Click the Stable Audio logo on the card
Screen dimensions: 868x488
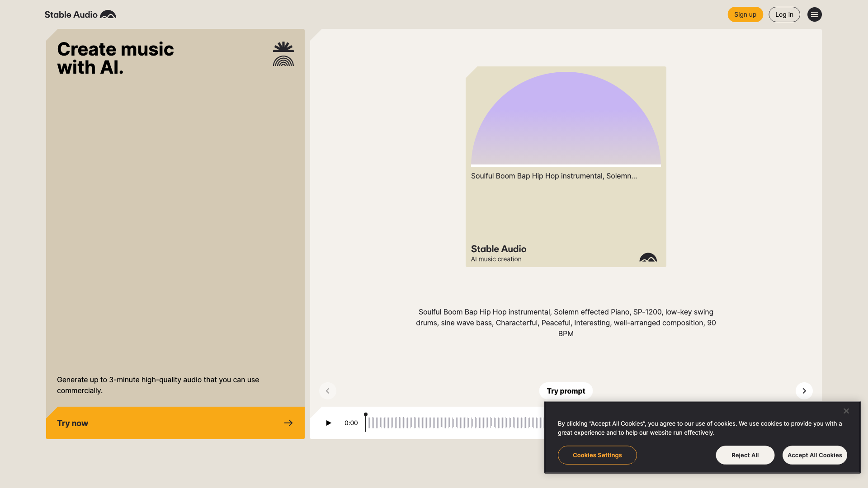(648, 257)
